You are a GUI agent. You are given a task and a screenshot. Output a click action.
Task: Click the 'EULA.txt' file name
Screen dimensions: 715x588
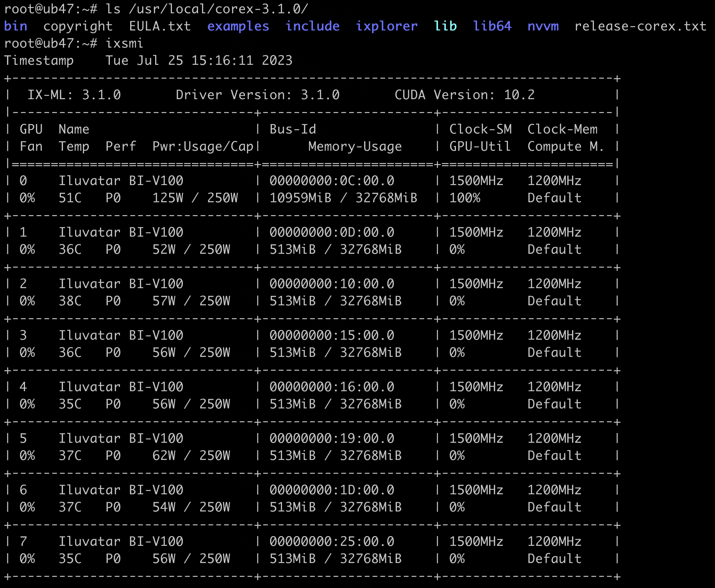pyautogui.click(x=160, y=26)
